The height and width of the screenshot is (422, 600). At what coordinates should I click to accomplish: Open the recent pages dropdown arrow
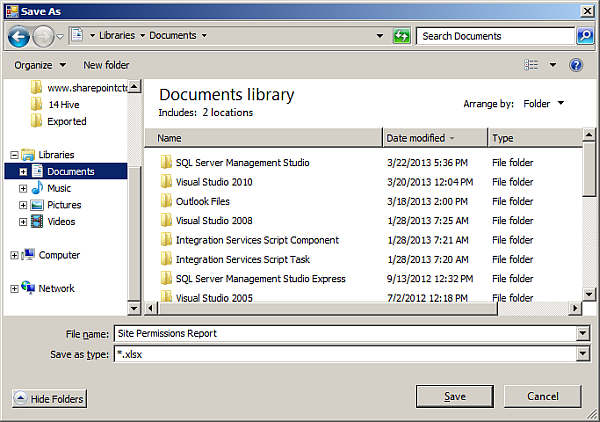click(60, 37)
